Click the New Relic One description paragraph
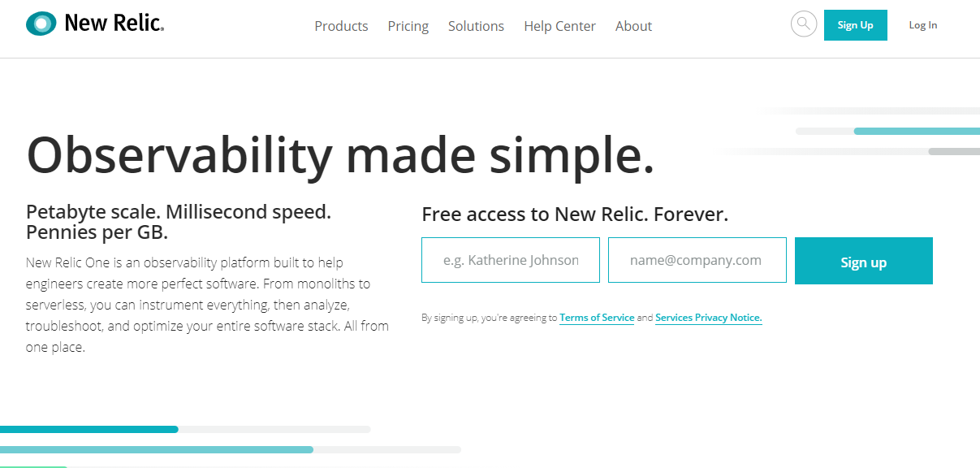 pos(207,305)
